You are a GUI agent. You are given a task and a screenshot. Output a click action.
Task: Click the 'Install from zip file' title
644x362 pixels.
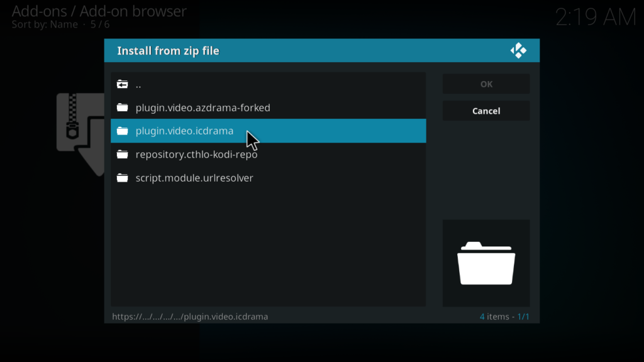pyautogui.click(x=169, y=51)
